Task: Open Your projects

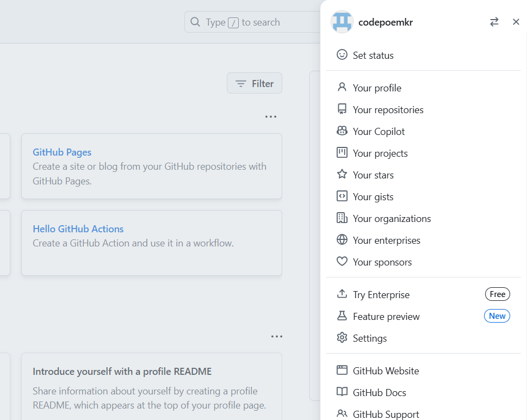Action: [x=423, y=153]
